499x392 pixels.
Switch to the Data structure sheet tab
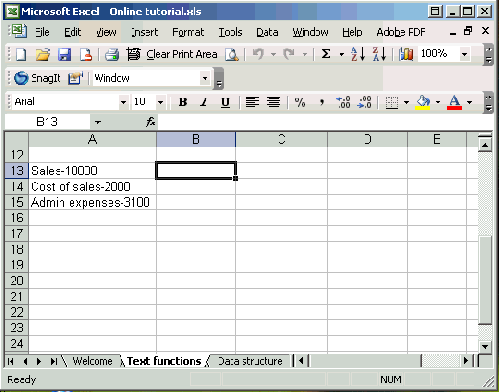[250, 361]
